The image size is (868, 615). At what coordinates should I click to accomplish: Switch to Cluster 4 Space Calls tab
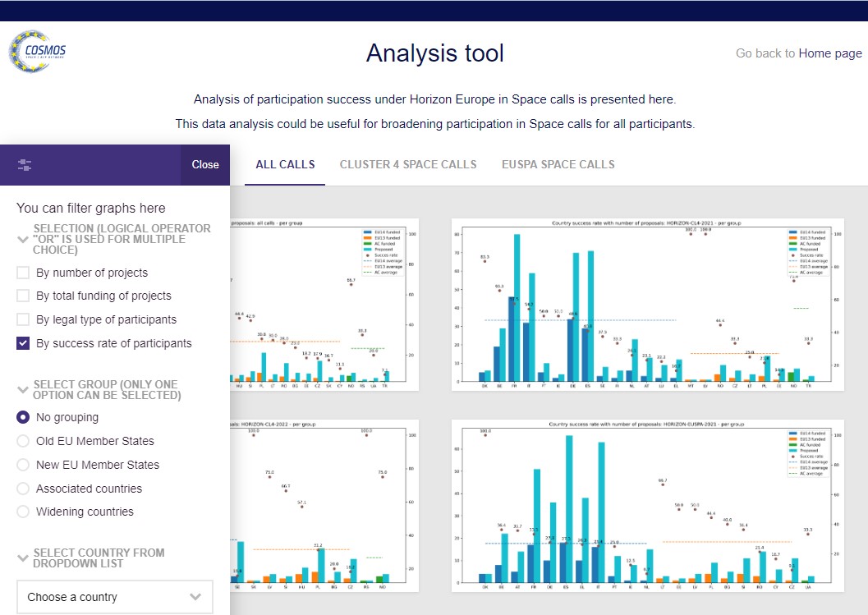[408, 164]
